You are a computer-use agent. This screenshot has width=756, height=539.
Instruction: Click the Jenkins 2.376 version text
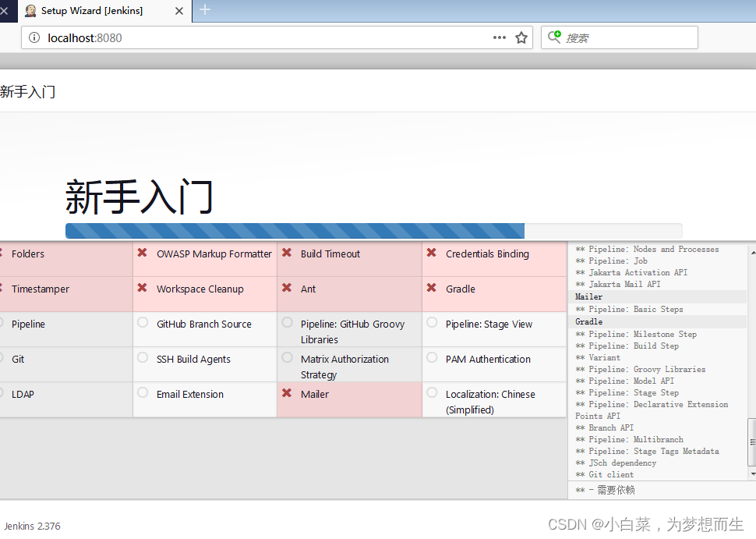coord(32,526)
